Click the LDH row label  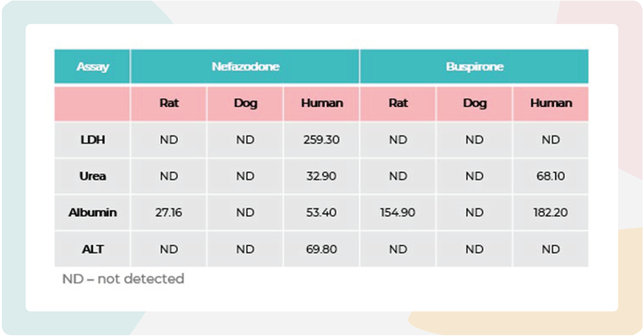[93, 140]
